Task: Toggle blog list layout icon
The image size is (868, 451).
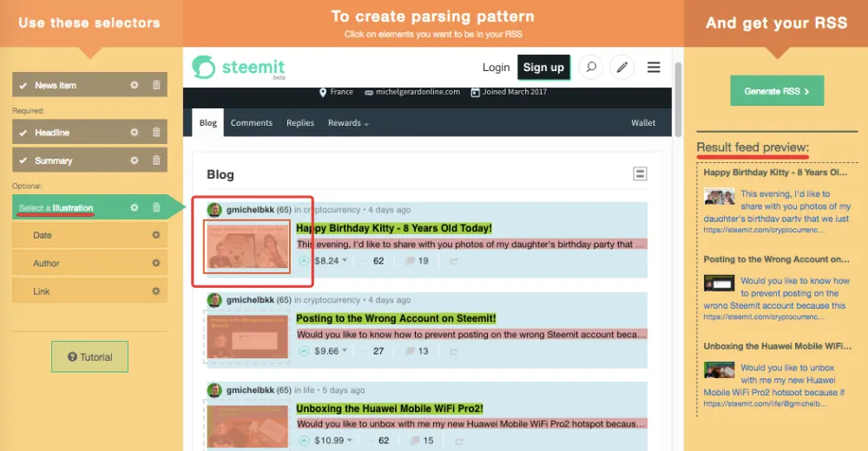Action: 640,173
